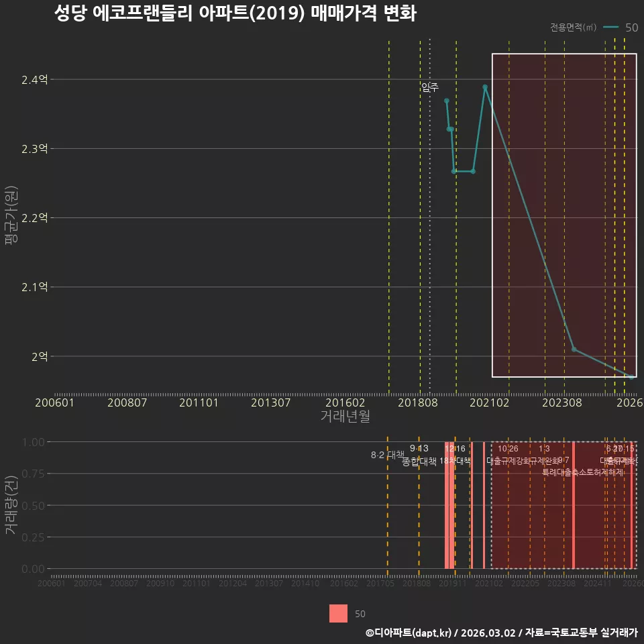Select 202102 on the price chart x-axis

pos(489,402)
